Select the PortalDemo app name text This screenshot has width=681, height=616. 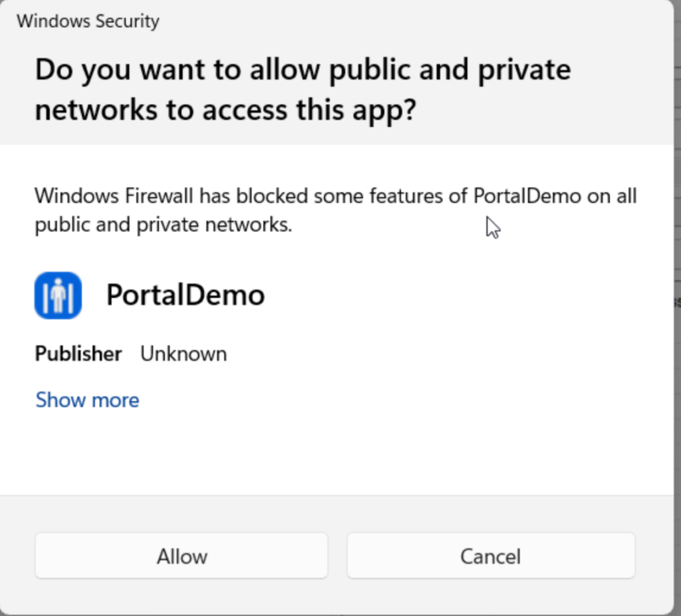click(x=186, y=295)
